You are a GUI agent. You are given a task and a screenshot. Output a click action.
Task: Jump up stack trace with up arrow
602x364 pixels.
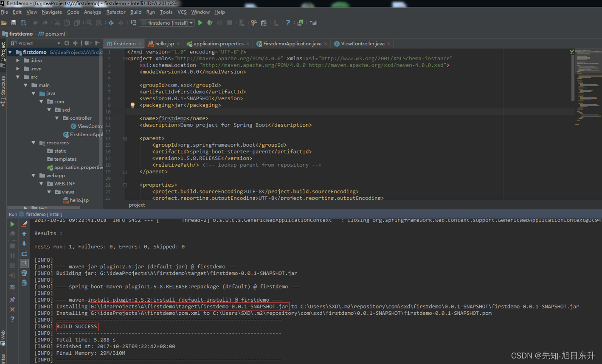tap(24, 234)
